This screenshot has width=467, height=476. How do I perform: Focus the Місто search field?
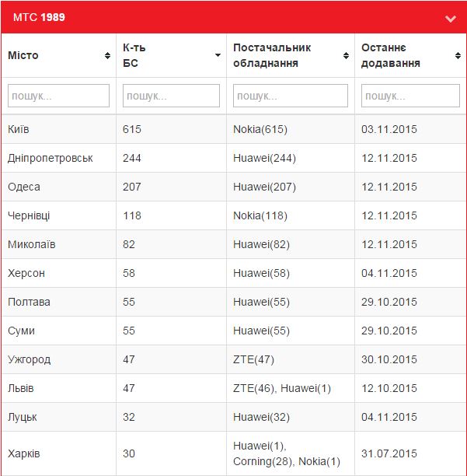pyautogui.click(x=58, y=96)
